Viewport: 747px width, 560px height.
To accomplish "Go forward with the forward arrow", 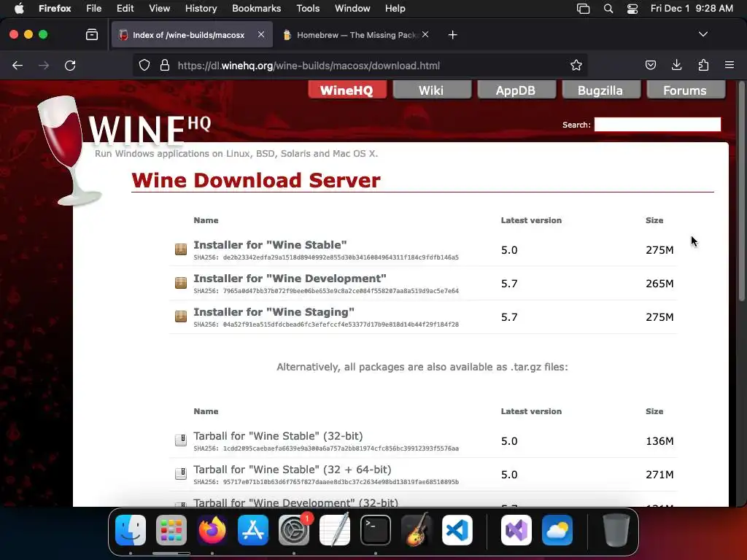I will point(44,66).
